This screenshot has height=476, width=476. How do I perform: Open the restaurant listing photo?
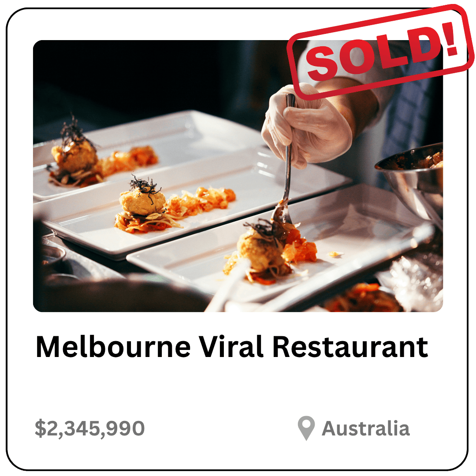(238, 176)
